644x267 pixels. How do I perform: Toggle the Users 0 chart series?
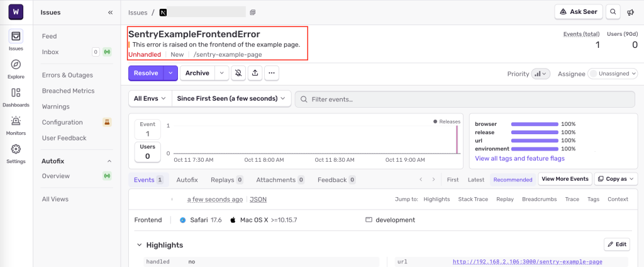[148, 152]
